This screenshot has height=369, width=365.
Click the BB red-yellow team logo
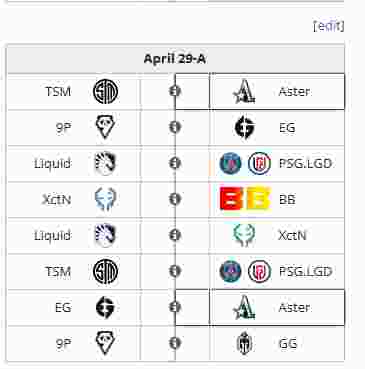245,199
